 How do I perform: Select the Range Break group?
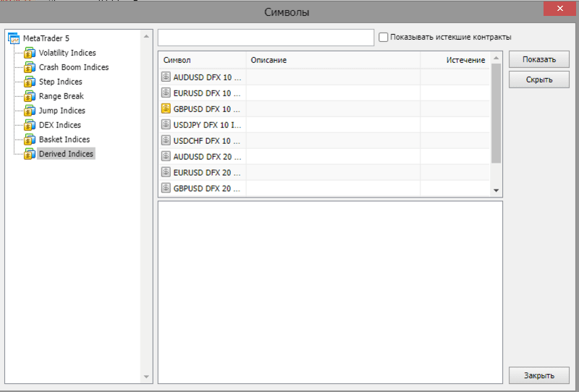[x=62, y=96]
